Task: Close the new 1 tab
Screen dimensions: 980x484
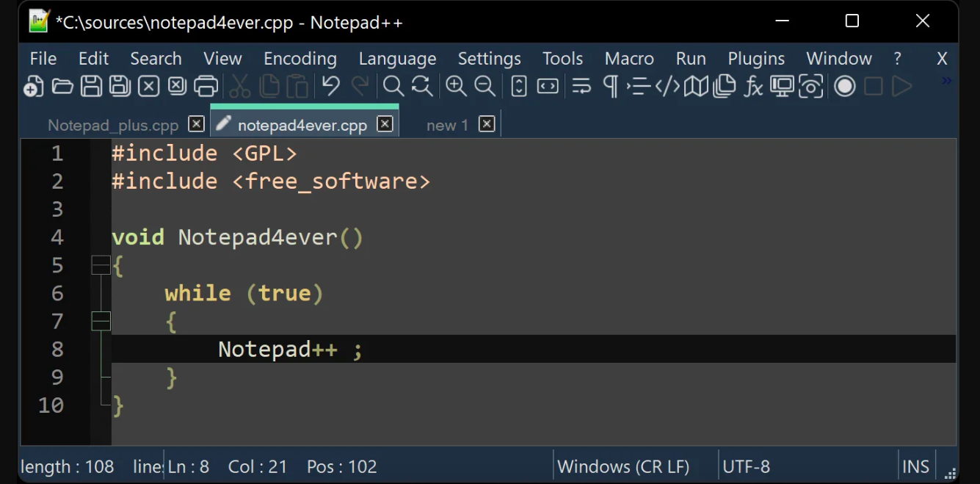Action: (x=487, y=124)
